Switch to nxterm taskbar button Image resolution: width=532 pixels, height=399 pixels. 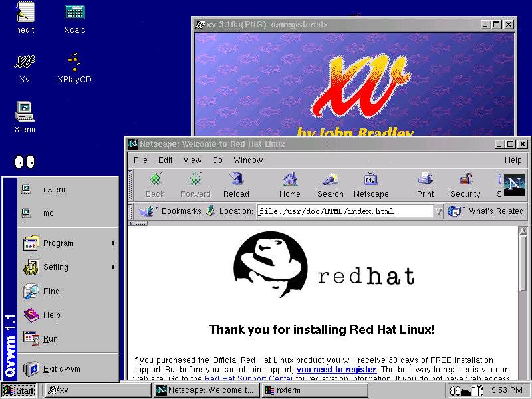tap(315, 390)
